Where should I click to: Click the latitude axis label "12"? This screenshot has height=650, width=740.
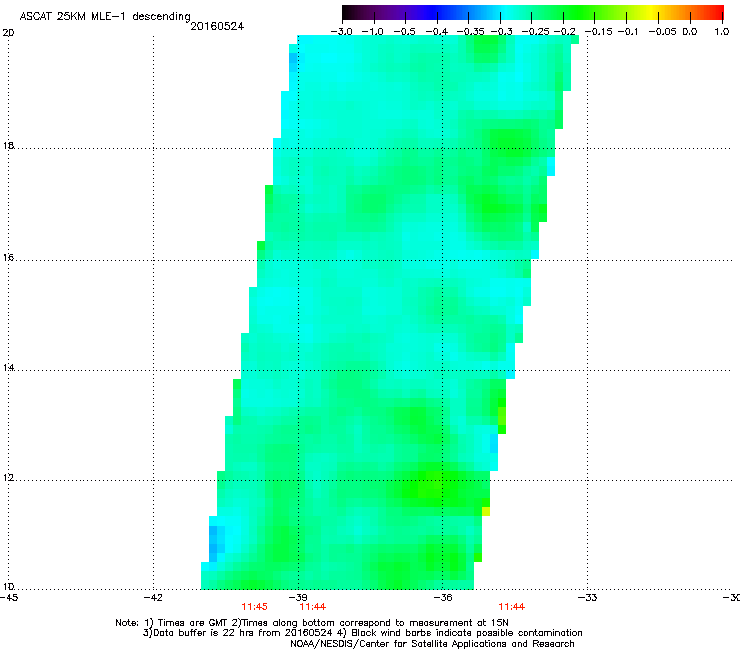pos(8,477)
